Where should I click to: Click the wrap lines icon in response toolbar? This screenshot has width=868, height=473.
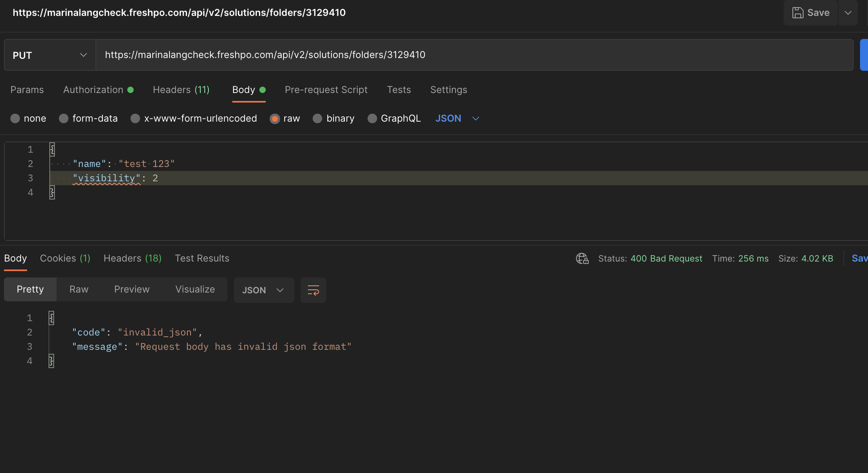313,290
